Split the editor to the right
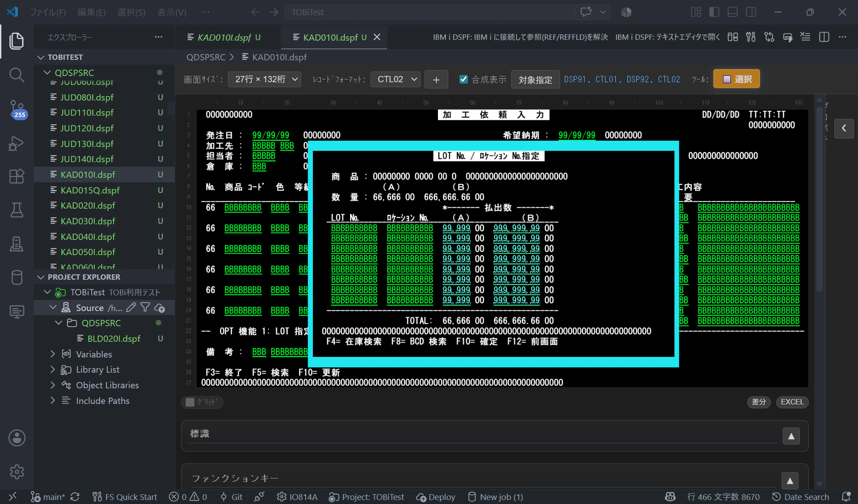 [x=824, y=37]
